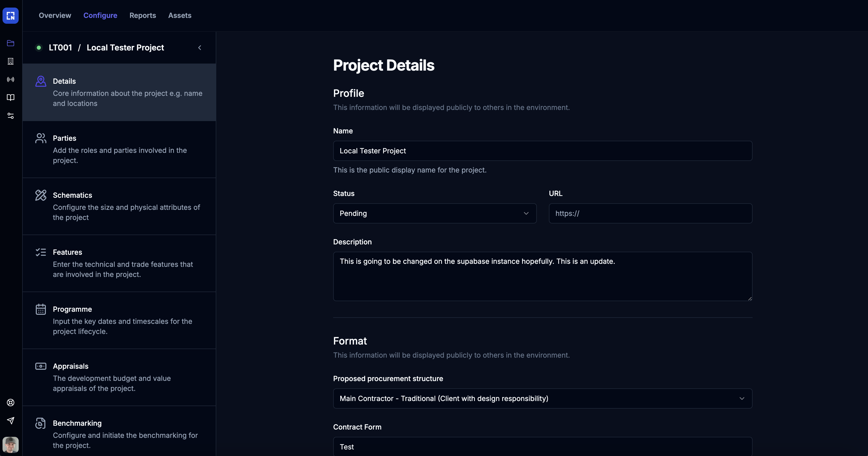Click the Name input field

point(542,151)
